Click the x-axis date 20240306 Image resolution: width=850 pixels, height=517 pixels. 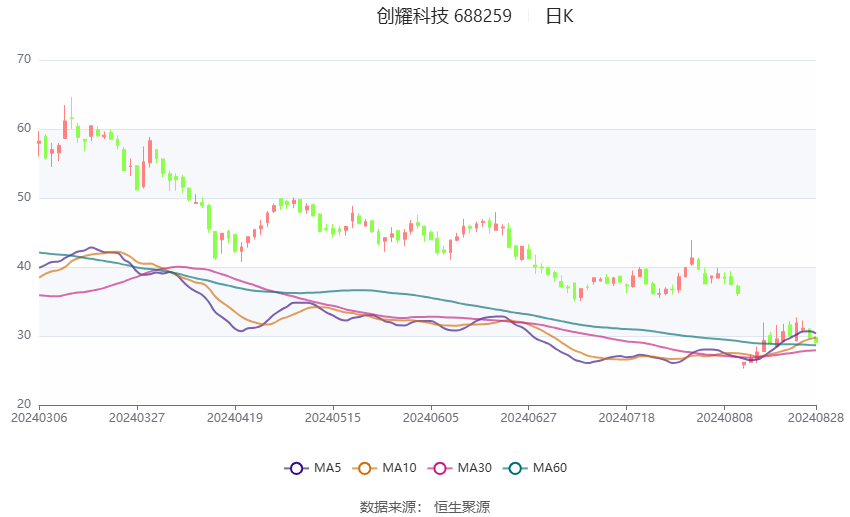(39, 418)
